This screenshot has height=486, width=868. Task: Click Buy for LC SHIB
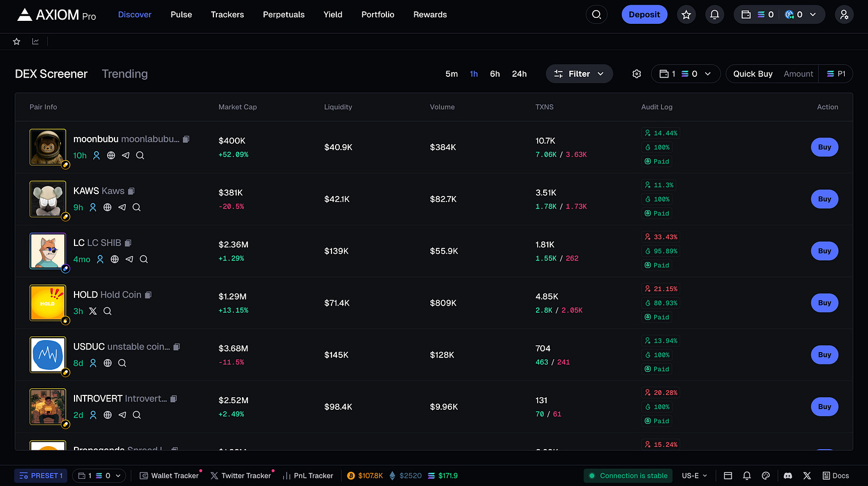pos(824,251)
